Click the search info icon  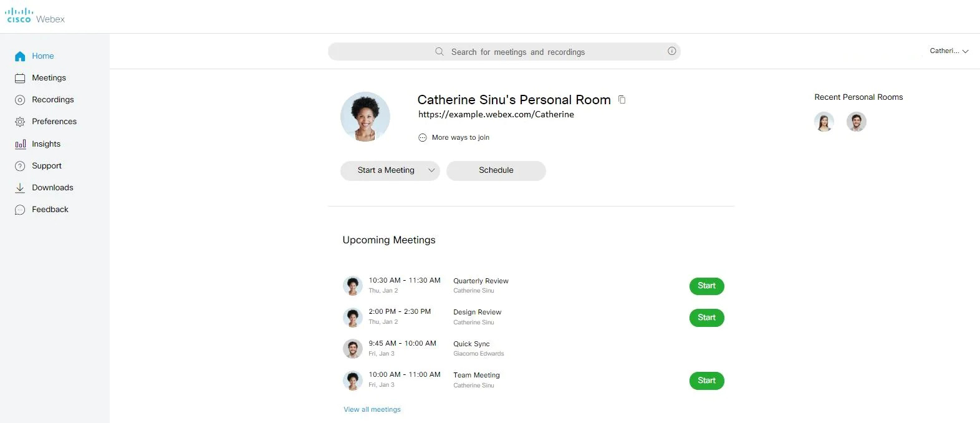pyautogui.click(x=671, y=51)
